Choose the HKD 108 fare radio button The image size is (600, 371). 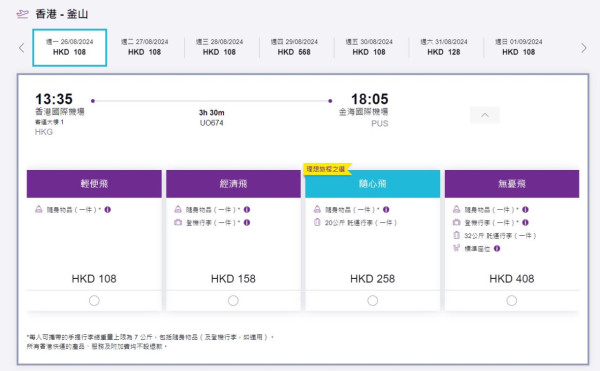pos(94,301)
